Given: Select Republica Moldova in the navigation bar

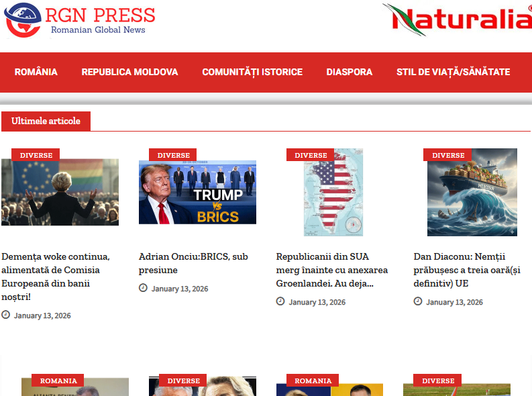Looking at the screenshot, I should [129, 72].
